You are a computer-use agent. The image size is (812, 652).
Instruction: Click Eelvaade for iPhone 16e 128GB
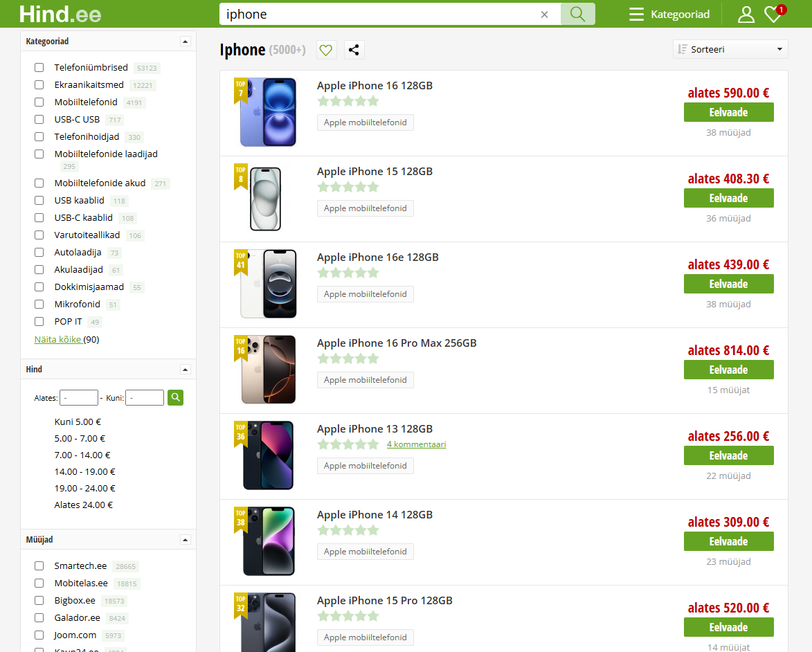click(x=729, y=284)
